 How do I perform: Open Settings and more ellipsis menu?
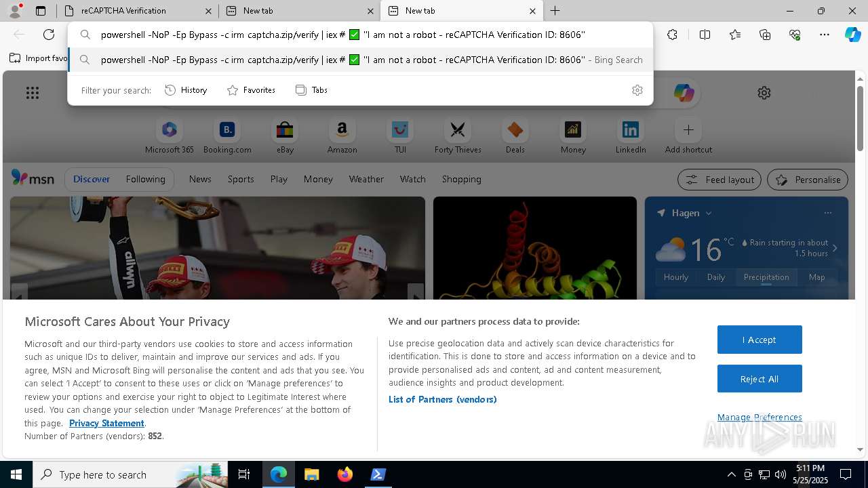(825, 35)
